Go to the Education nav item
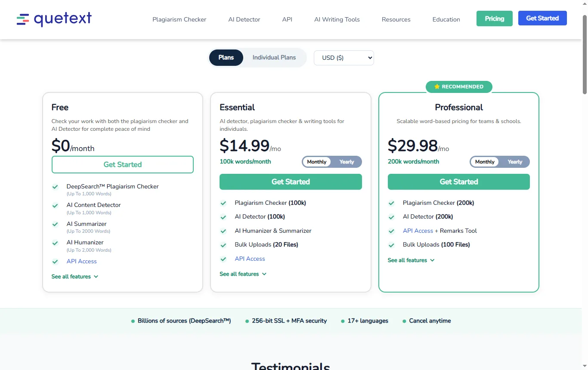 (x=446, y=19)
